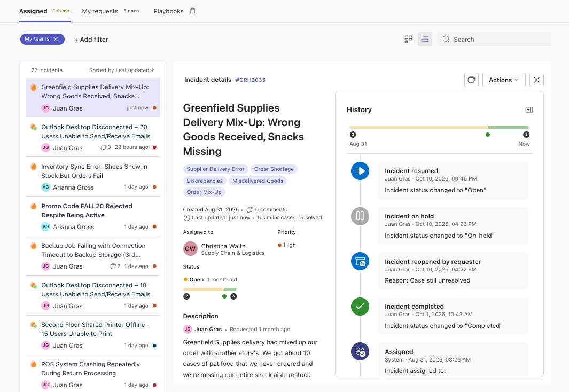Click flame icon of Backup Job Failing incident
Image resolution: width=569 pixels, height=392 pixels.
(x=33, y=246)
